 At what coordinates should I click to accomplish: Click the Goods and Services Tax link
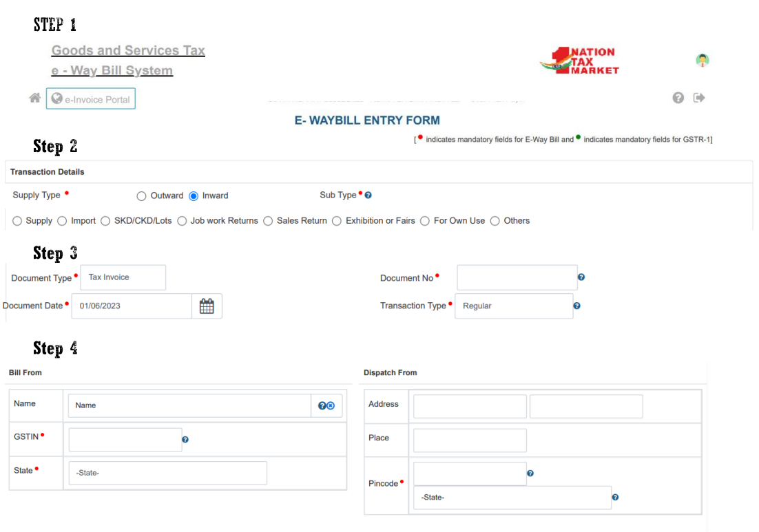128,50
